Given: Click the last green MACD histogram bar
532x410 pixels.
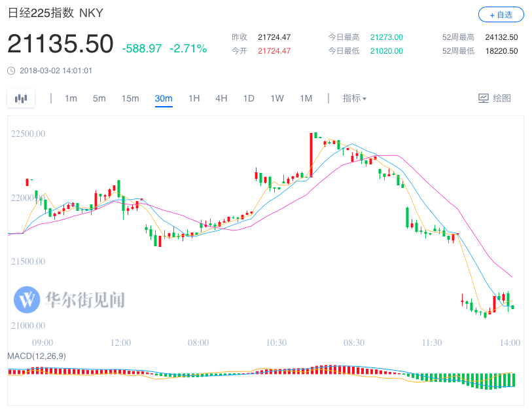Looking at the screenshot, I should (x=513, y=380).
